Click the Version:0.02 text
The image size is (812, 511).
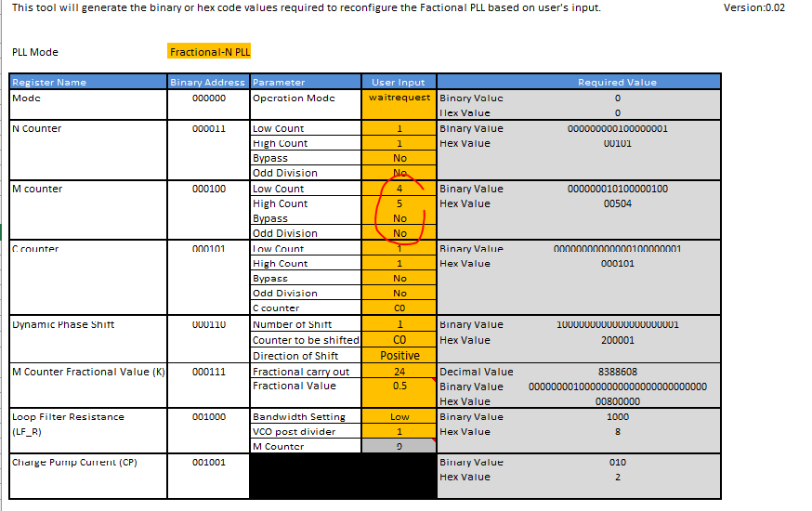tap(754, 7)
